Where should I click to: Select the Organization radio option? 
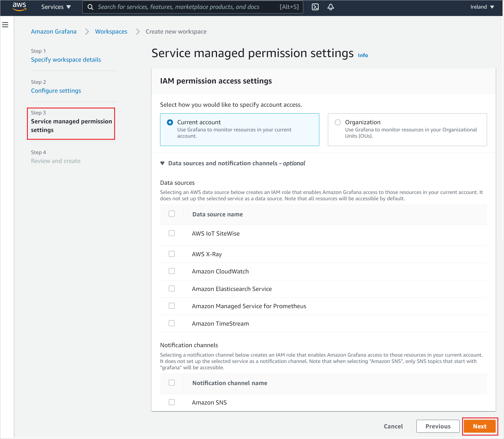[x=338, y=122]
